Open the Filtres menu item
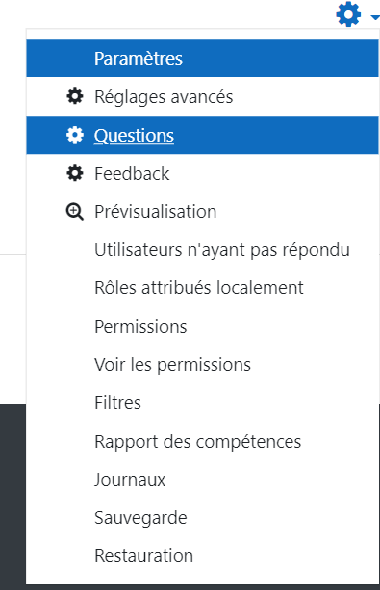The height and width of the screenshot is (590, 380). point(202,403)
